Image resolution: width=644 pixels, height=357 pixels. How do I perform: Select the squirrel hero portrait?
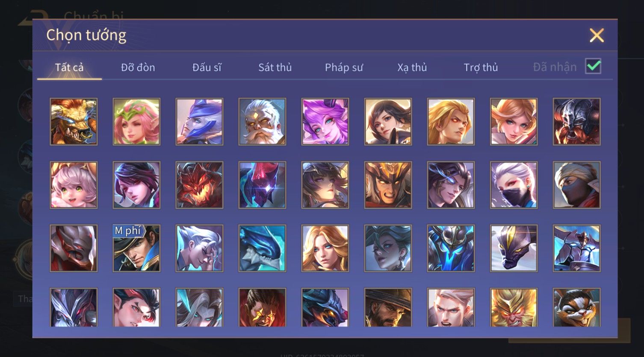click(x=576, y=307)
